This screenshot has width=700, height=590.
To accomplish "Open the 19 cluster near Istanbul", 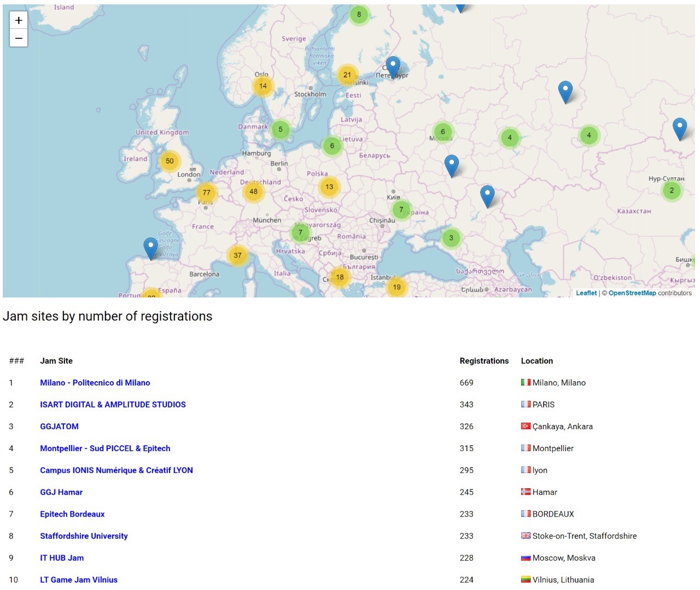I will click(396, 287).
